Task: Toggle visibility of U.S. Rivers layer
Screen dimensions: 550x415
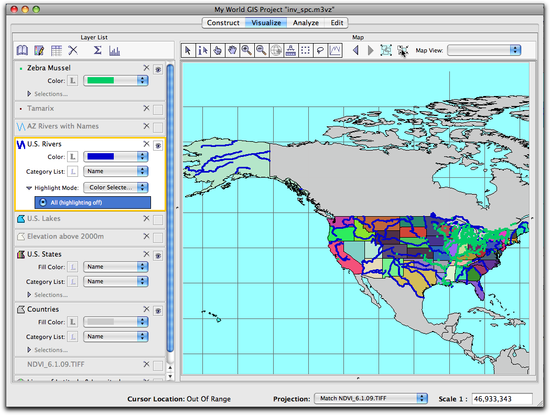Action: point(158,146)
